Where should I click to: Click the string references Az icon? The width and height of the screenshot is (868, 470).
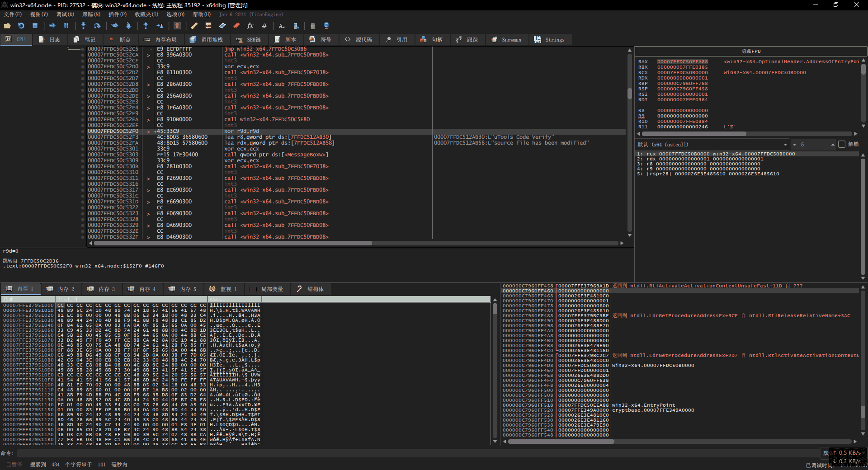pyautogui.click(x=282, y=26)
